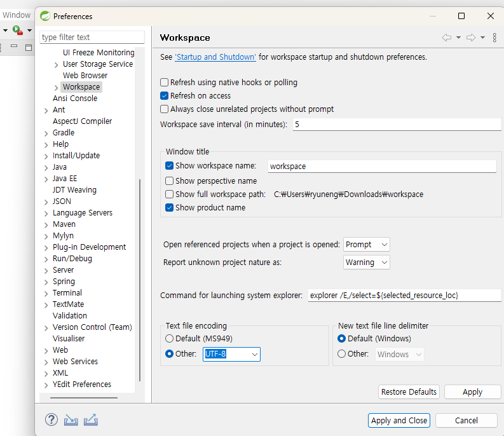Click the export preferences icon

91,419
